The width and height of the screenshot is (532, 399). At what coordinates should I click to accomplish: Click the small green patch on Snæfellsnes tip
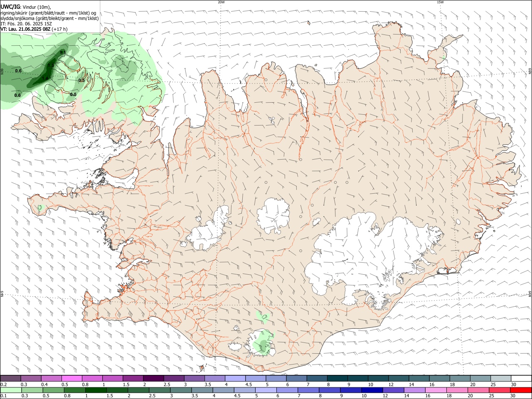(40, 207)
